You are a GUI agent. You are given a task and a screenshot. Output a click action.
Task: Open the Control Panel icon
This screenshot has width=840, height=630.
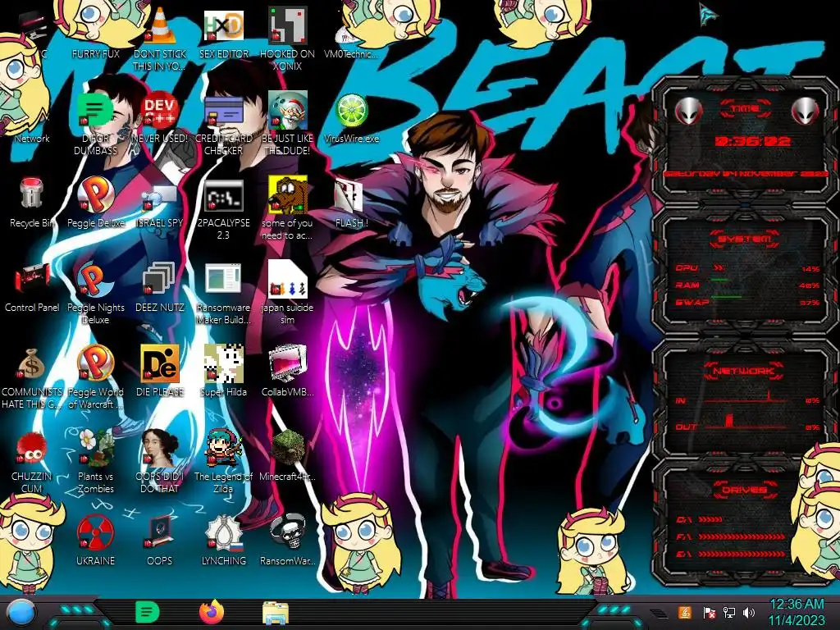point(32,279)
